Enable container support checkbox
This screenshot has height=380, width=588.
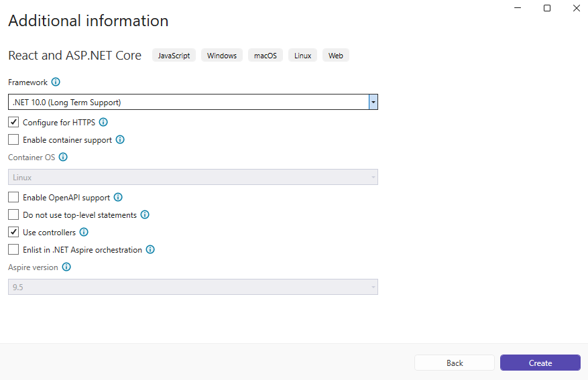[x=13, y=140]
